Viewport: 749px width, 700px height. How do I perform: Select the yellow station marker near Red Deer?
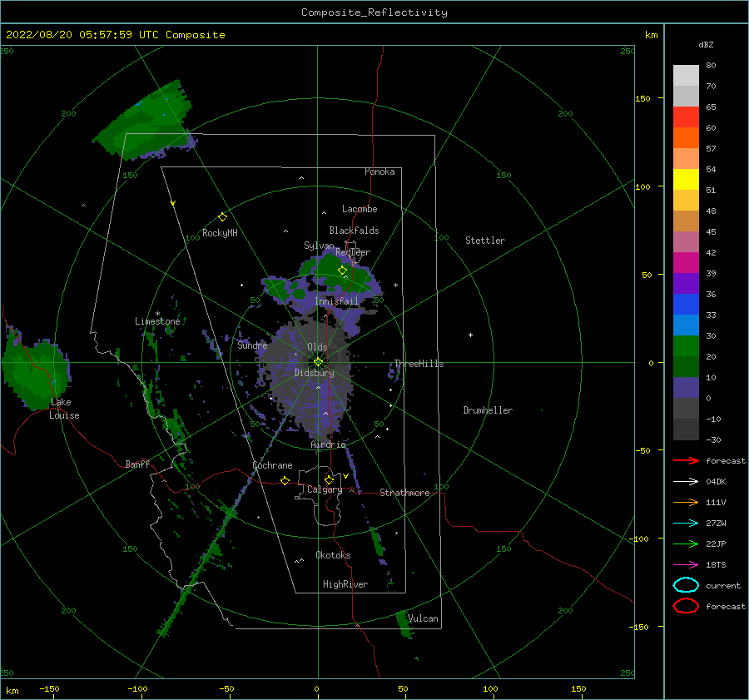[342, 271]
